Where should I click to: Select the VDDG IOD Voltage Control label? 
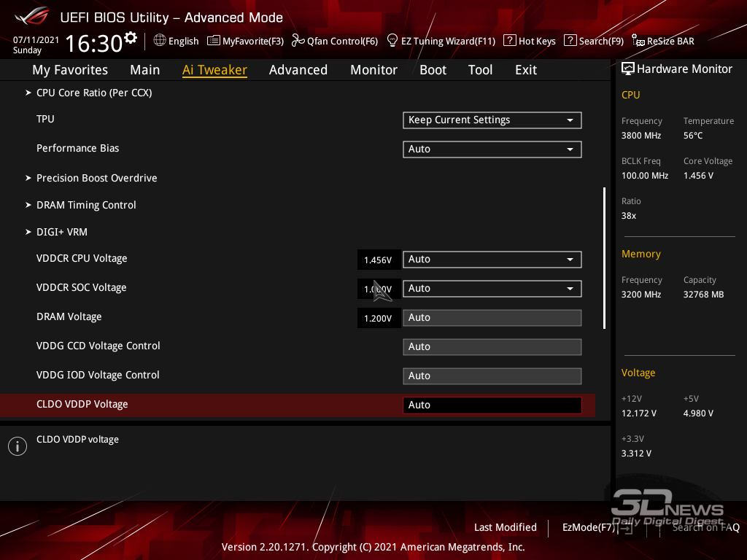point(98,375)
